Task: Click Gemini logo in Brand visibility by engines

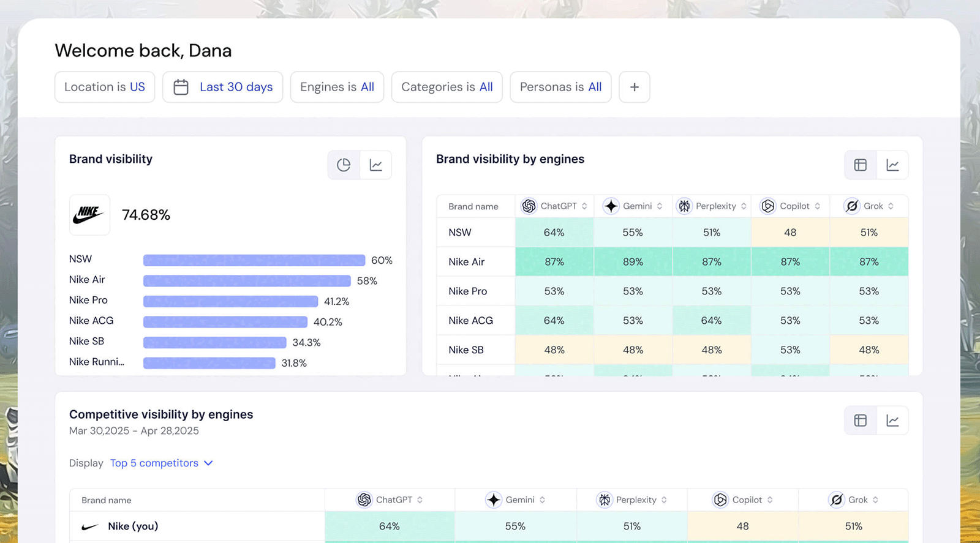Action: [611, 206]
